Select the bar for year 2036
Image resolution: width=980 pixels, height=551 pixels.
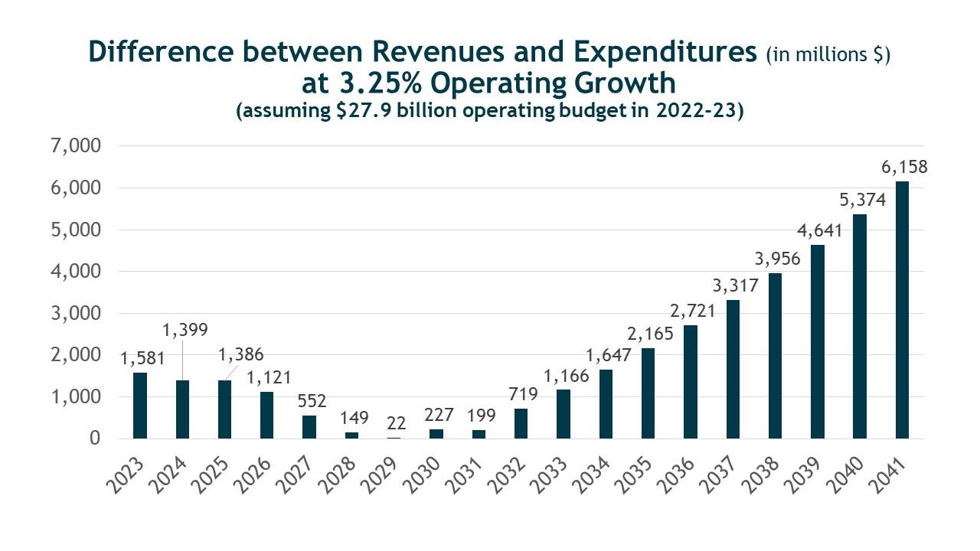pyautogui.click(x=691, y=382)
